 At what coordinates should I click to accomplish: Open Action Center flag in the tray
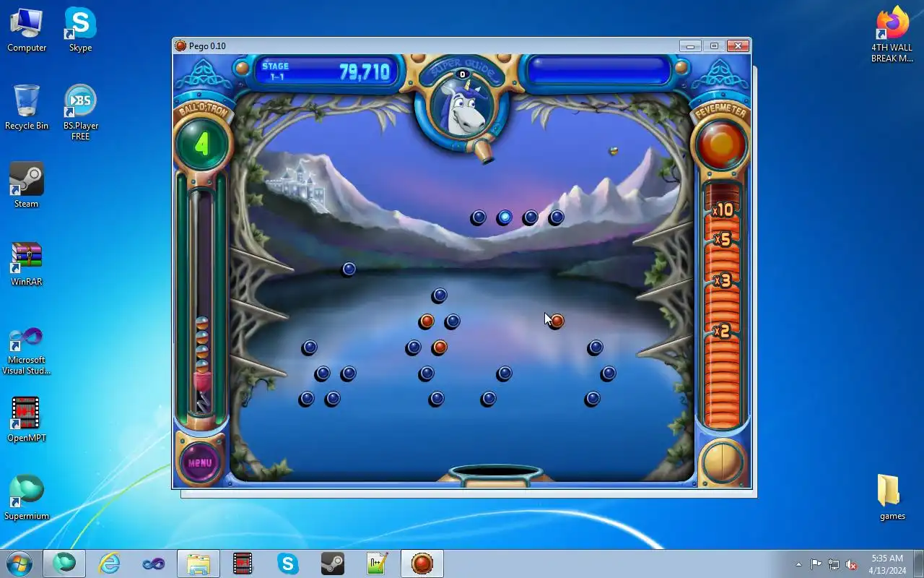[x=816, y=564]
